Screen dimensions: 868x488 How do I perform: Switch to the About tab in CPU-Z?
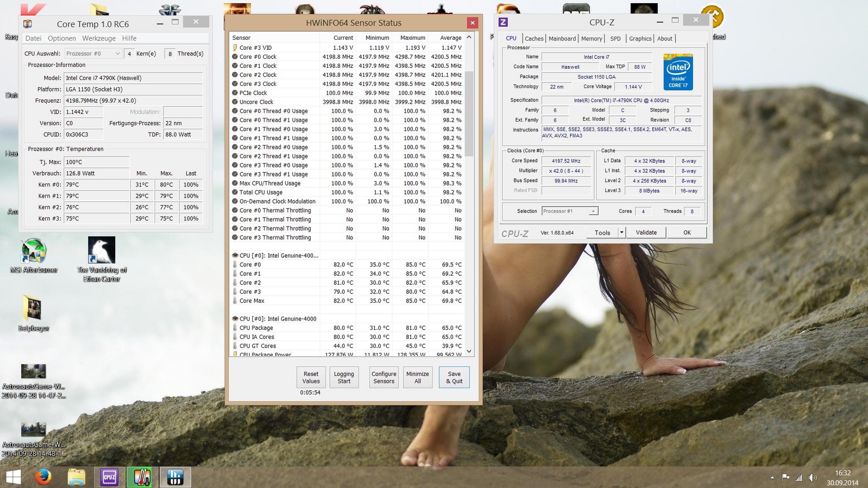[664, 39]
